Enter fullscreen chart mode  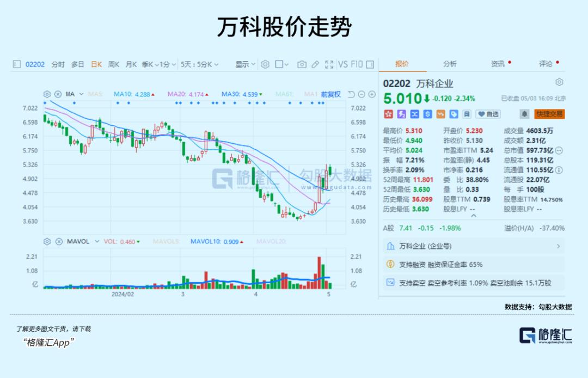[x=329, y=64]
